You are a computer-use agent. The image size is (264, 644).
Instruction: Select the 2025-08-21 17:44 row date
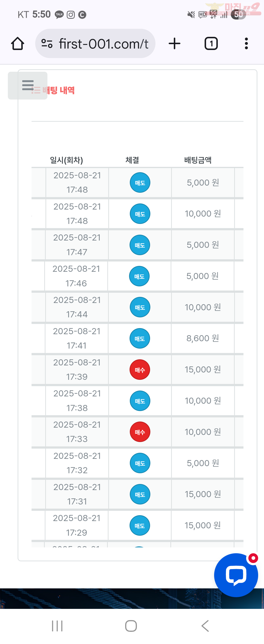point(77,307)
